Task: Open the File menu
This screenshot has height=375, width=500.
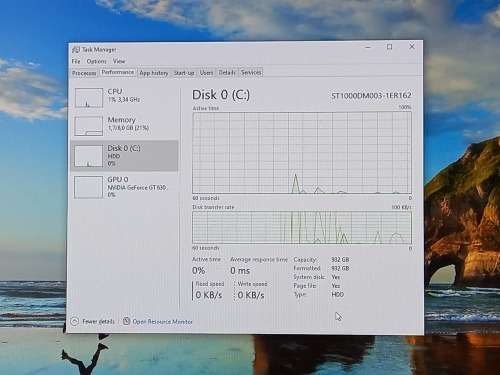Action: 76,61
